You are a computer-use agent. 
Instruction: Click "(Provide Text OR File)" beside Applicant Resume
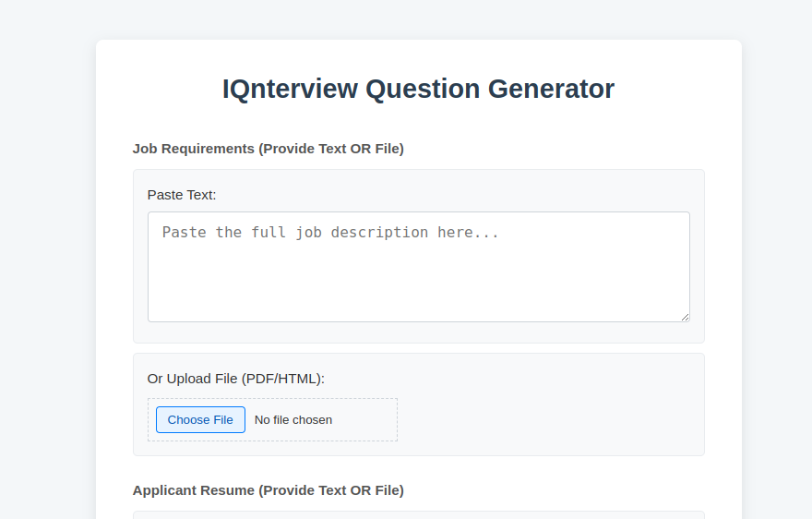click(331, 490)
